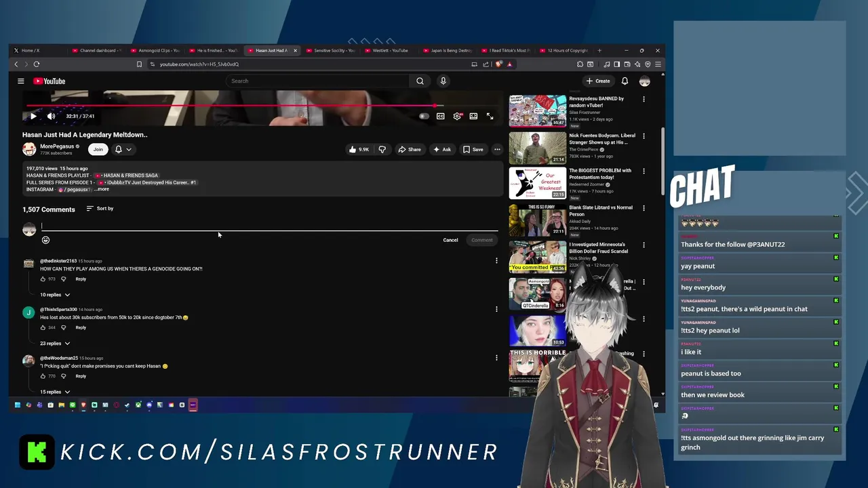Image resolution: width=868 pixels, height=488 pixels.
Task: Open the emoji picker for comment
Action: [x=45, y=240]
